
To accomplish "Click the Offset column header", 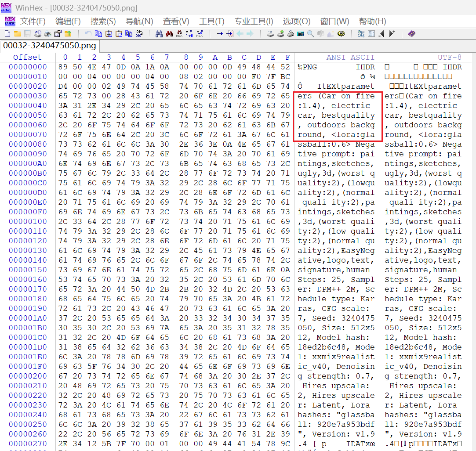I will point(27,57).
